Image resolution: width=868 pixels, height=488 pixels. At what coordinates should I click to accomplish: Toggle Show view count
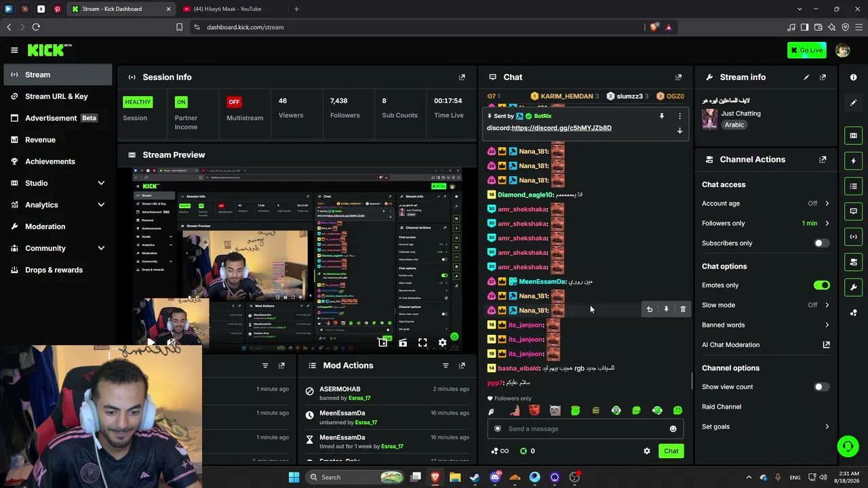(x=821, y=387)
